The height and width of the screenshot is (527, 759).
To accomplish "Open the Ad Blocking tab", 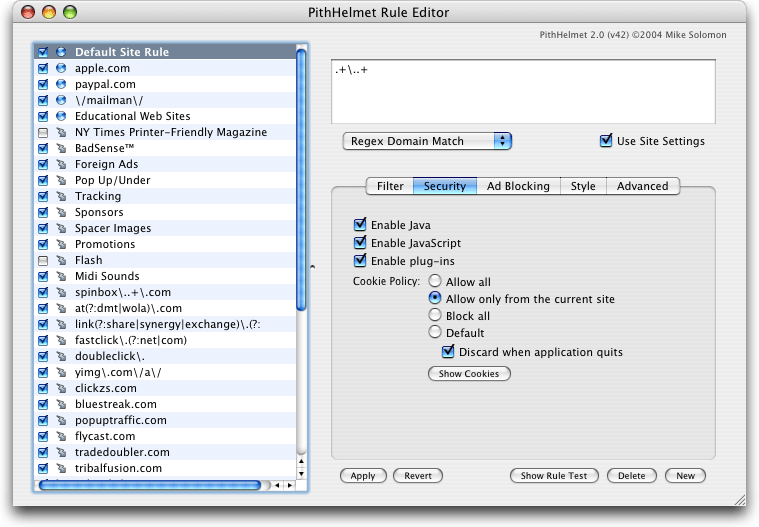I will pyautogui.click(x=518, y=186).
